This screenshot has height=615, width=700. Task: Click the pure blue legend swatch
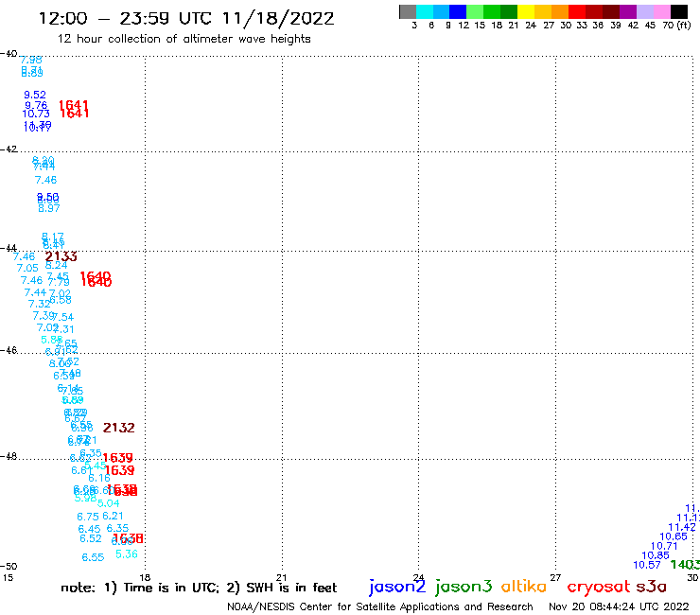pyautogui.click(x=458, y=12)
